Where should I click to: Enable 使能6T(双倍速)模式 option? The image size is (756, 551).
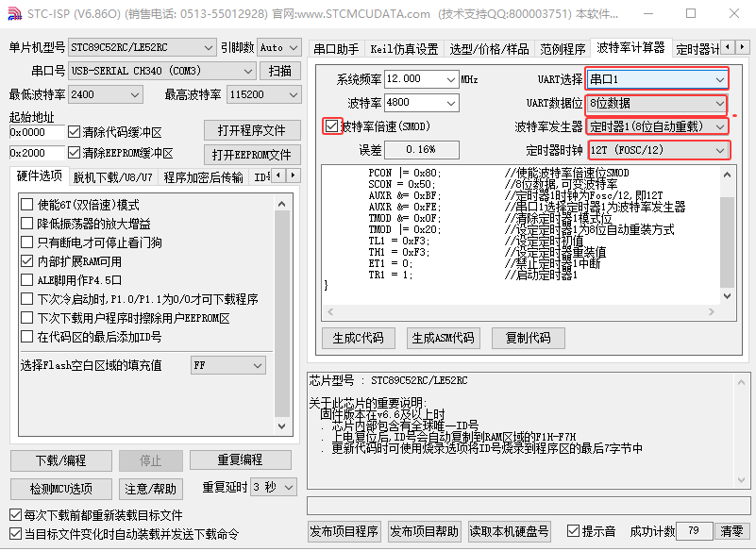pyautogui.click(x=27, y=205)
